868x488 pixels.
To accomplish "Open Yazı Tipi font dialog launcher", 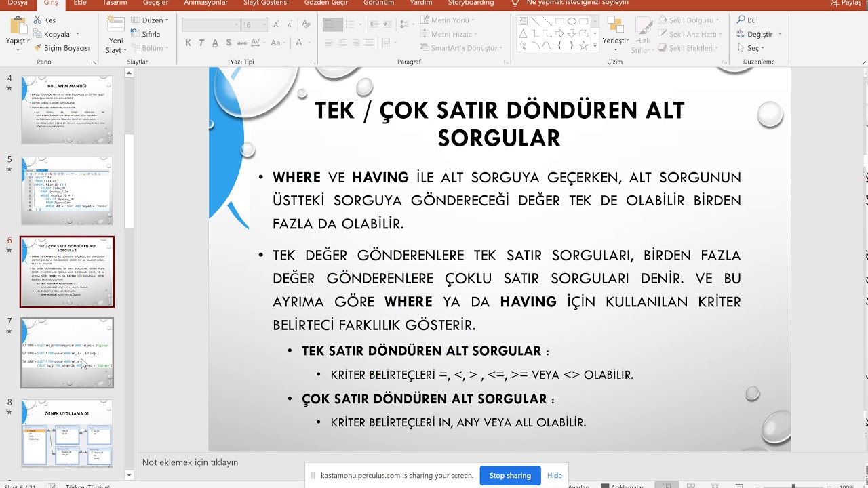I will pyautogui.click(x=313, y=62).
